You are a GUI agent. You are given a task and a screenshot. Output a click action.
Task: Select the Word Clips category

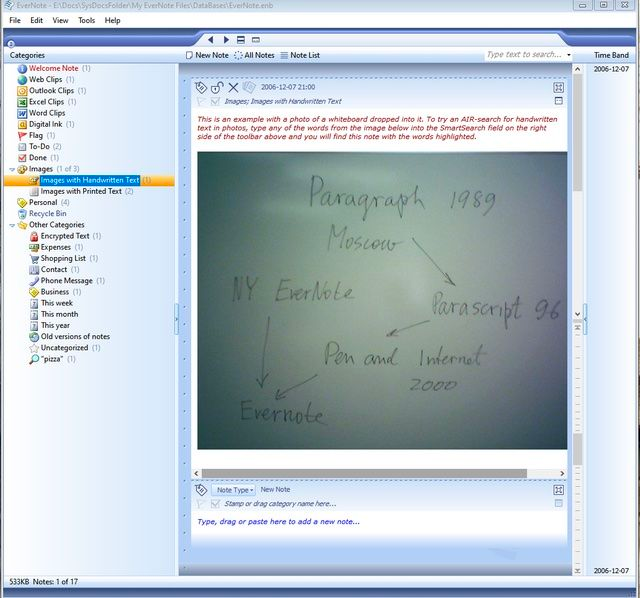click(41, 113)
